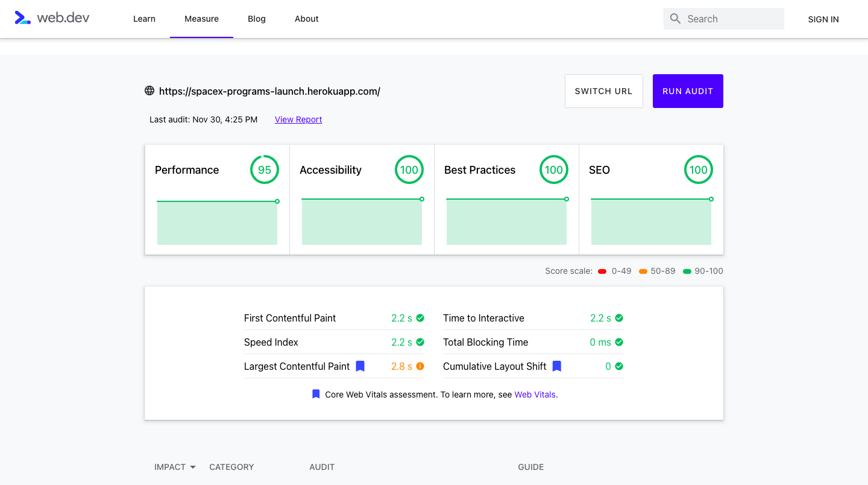Click the red 0-49 score scale swatch
The height and width of the screenshot is (485, 868).
tap(602, 271)
